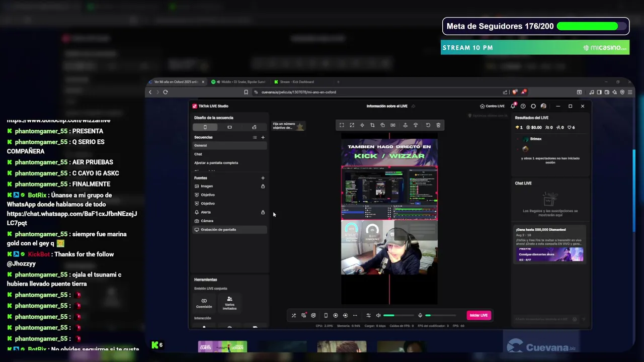Open the TikTok LIVE Studio notifications bell
Viewport: 644px width, 362px height.
pyautogui.click(x=513, y=106)
